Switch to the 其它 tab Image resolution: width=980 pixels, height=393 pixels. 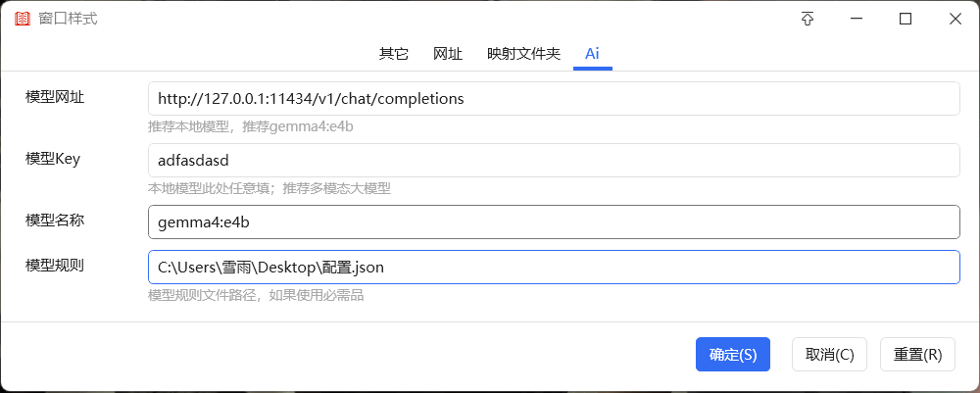(x=394, y=54)
